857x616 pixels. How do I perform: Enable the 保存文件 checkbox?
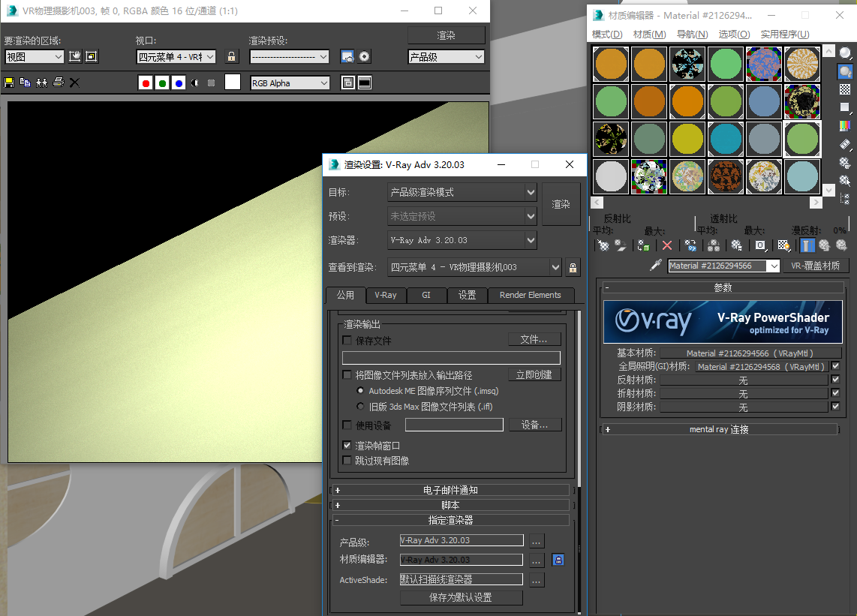[x=347, y=340]
